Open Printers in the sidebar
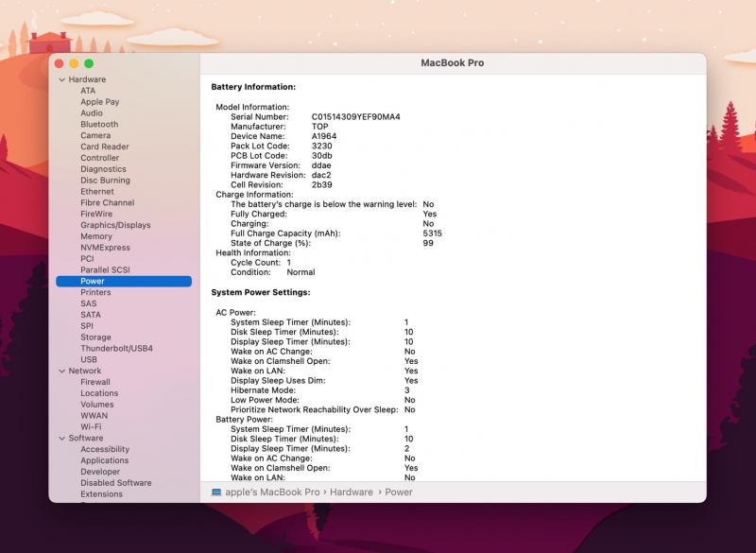The width and height of the screenshot is (756, 553). click(x=95, y=292)
